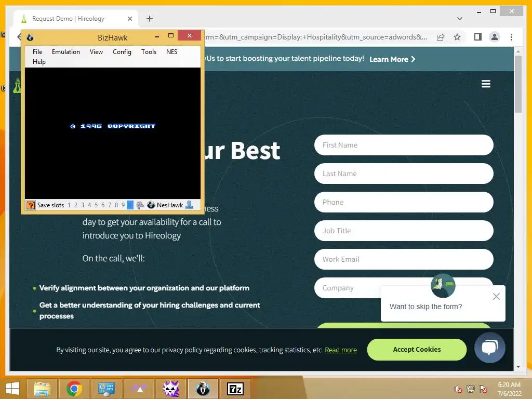Image resolution: width=532 pixels, height=399 pixels.
Task: Click the Phone field
Action: click(404, 202)
